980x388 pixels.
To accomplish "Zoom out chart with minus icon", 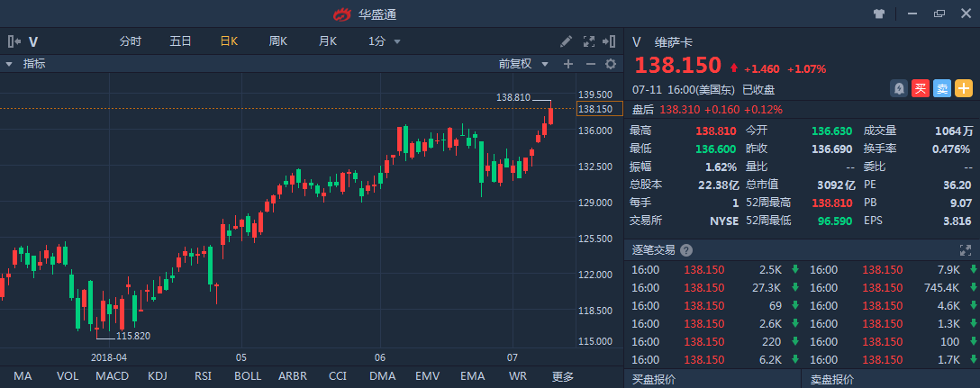I will (591, 64).
